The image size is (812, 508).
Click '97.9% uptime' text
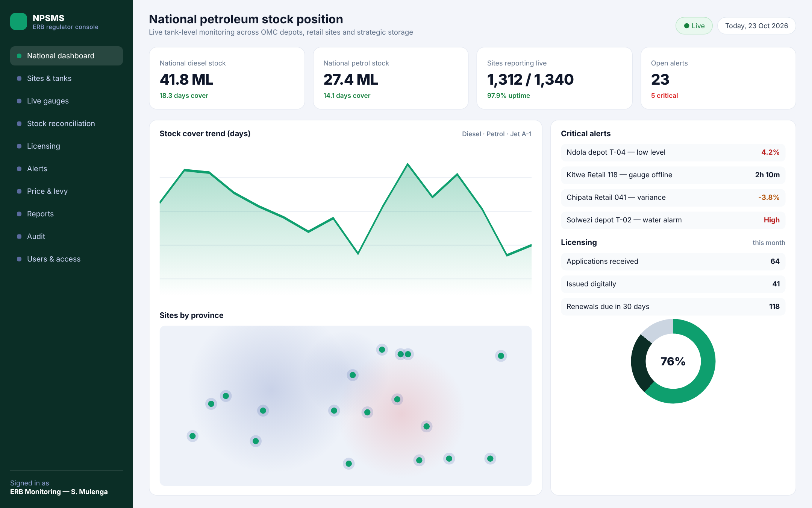tap(509, 96)
